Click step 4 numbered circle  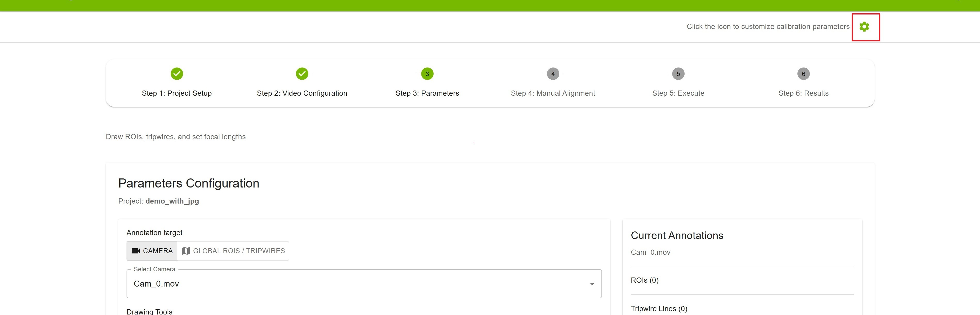553,73
